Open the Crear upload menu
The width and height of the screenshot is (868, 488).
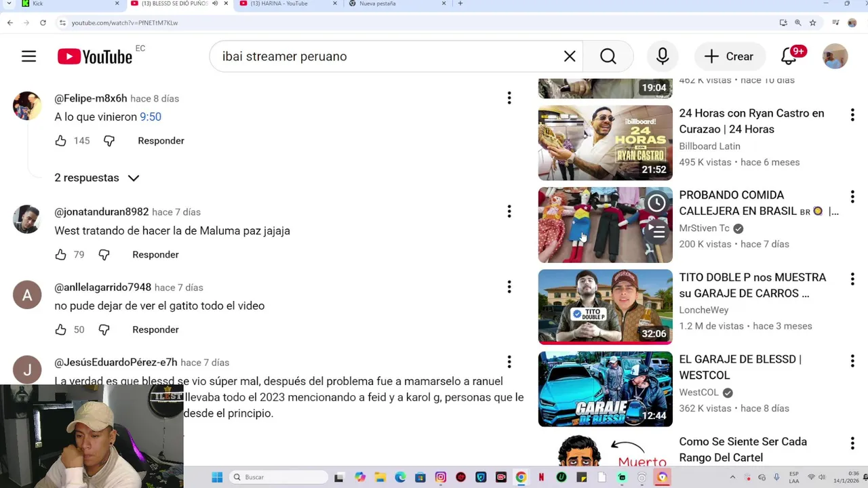(x=729, y=56)
